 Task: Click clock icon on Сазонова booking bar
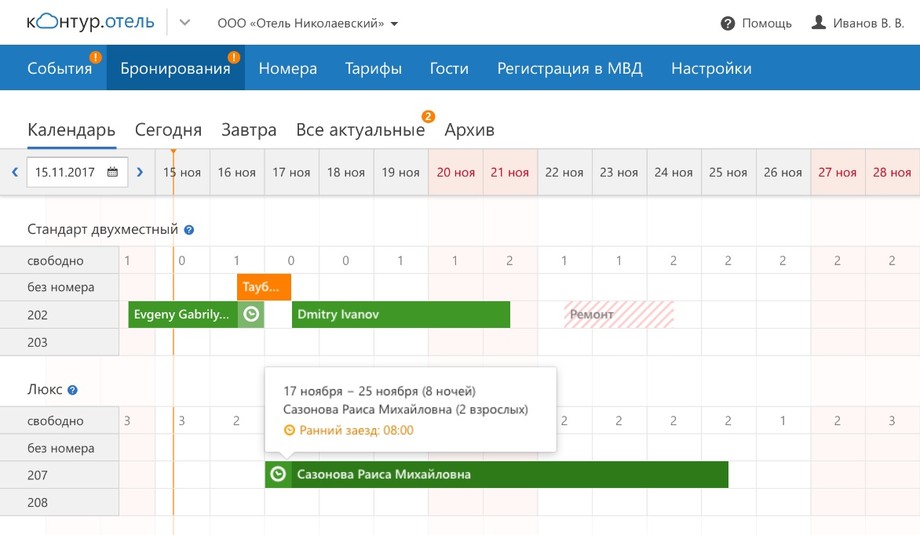(278, 475)
